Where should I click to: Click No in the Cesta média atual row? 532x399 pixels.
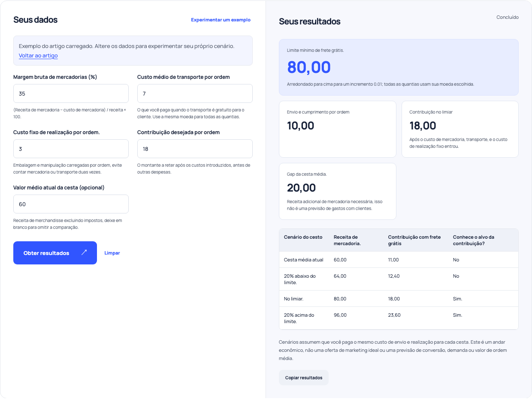click(456, 260)
